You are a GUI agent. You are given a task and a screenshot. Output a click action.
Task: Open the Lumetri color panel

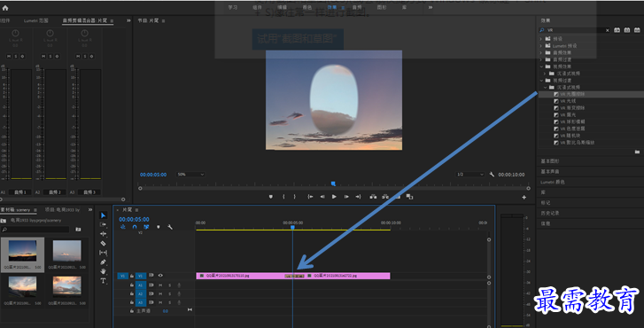[x=553, y=182]
